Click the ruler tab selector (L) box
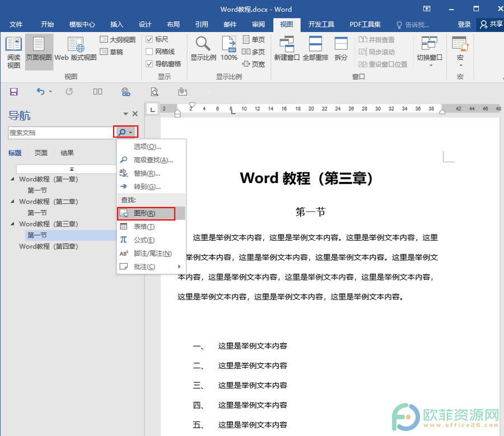Image resolution: width=504 pixels, height=436 pixels. pyautogui.click(x=152, y=109)
